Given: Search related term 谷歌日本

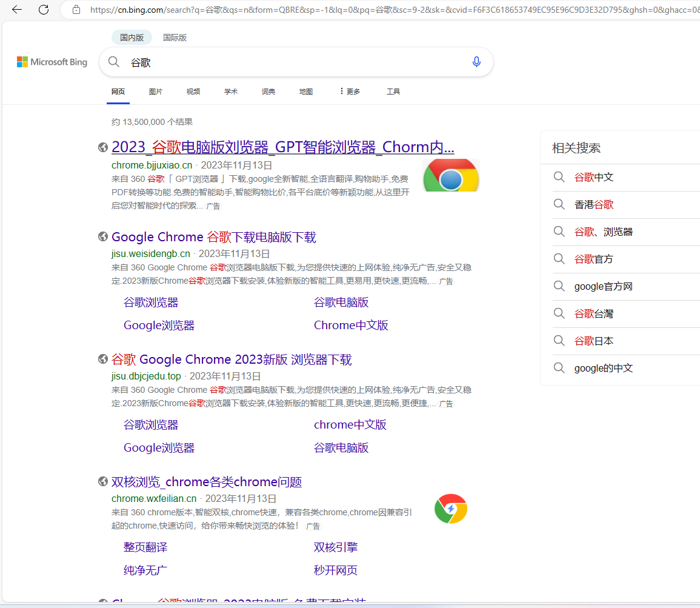Looking at the screenshot, I should [x=594, y=341].
